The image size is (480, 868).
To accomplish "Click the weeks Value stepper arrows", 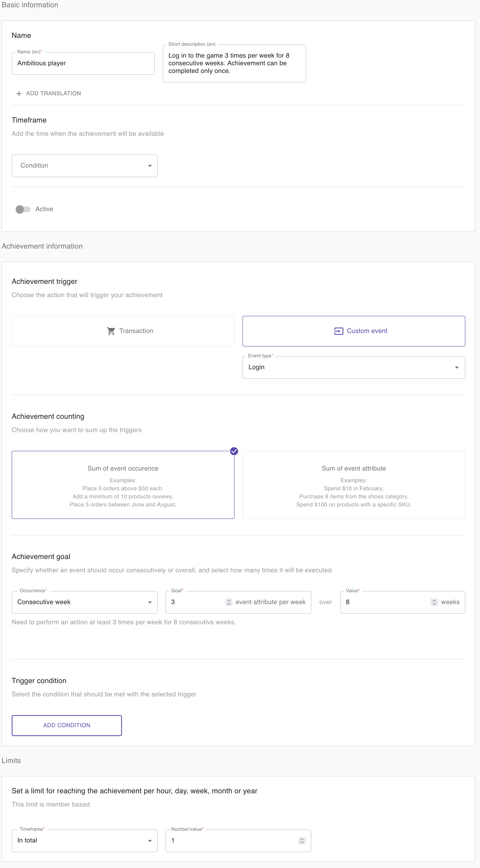I will coord(434,602).
